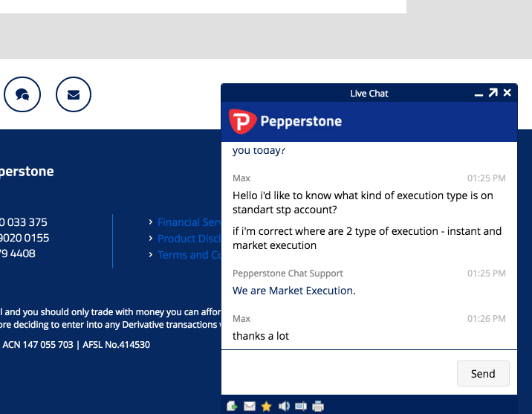Click the chevron beside the Product Disclosure link
This screenshot has width=532, height=414.
(x=151, y=239)
